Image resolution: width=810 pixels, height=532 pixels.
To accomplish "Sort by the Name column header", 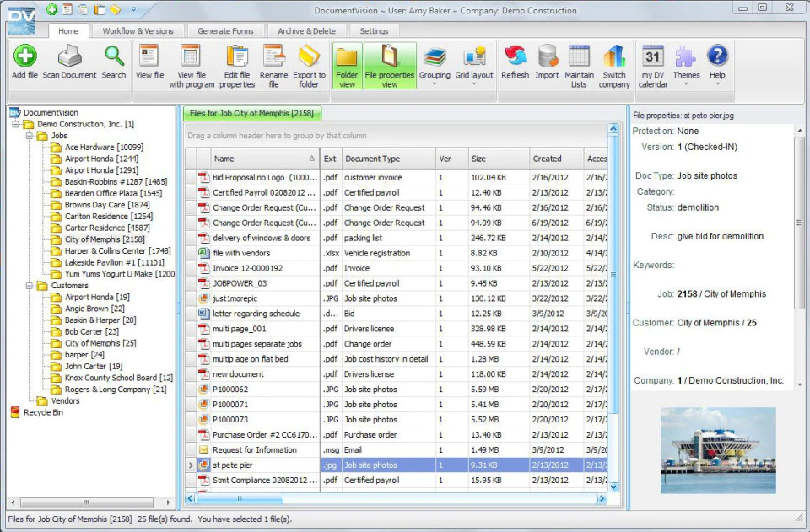I will (x=265, y=159).
